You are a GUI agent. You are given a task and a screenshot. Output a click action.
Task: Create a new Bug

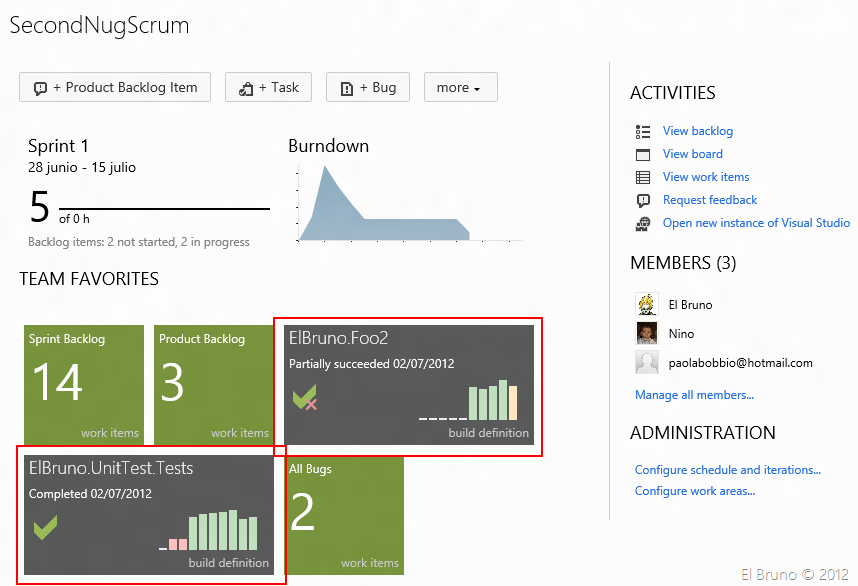coord(368,87)
